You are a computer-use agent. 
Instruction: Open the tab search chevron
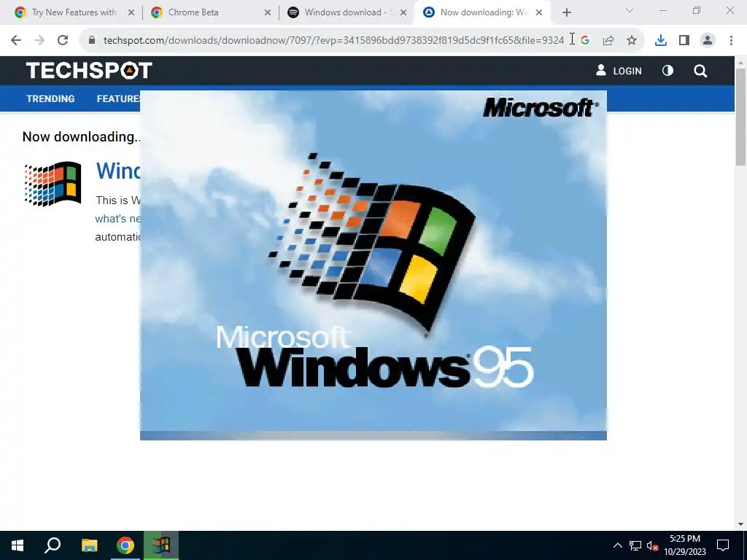(630, 10)
